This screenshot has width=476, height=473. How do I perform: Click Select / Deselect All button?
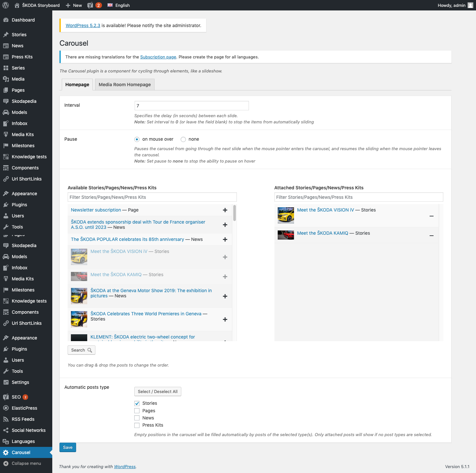click(157, 391)
